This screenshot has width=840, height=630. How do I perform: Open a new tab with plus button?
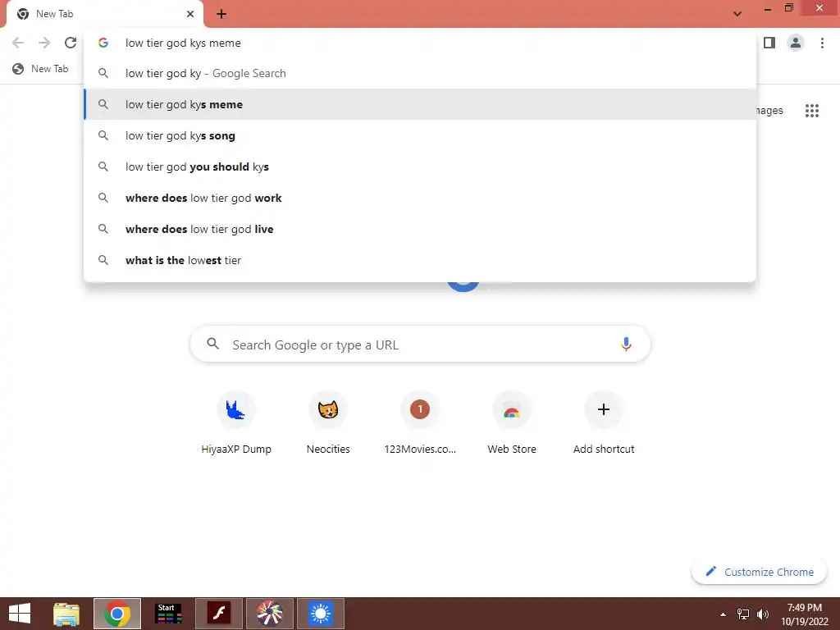pyautogui.click(x=221, y=14)
